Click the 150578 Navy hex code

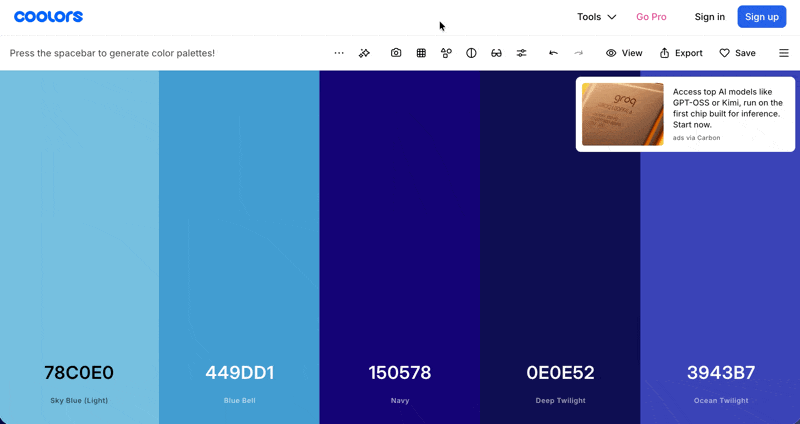coord(400,373)
